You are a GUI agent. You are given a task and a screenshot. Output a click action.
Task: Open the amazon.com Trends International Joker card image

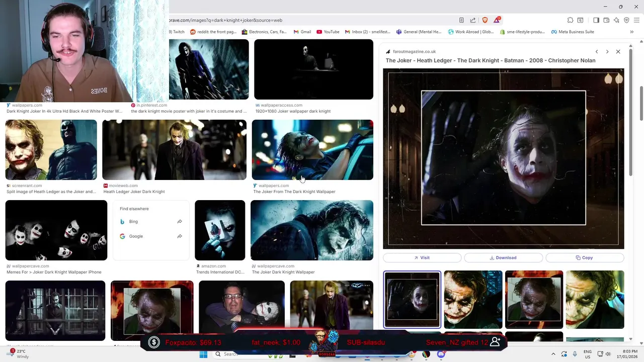coord(220,230)
